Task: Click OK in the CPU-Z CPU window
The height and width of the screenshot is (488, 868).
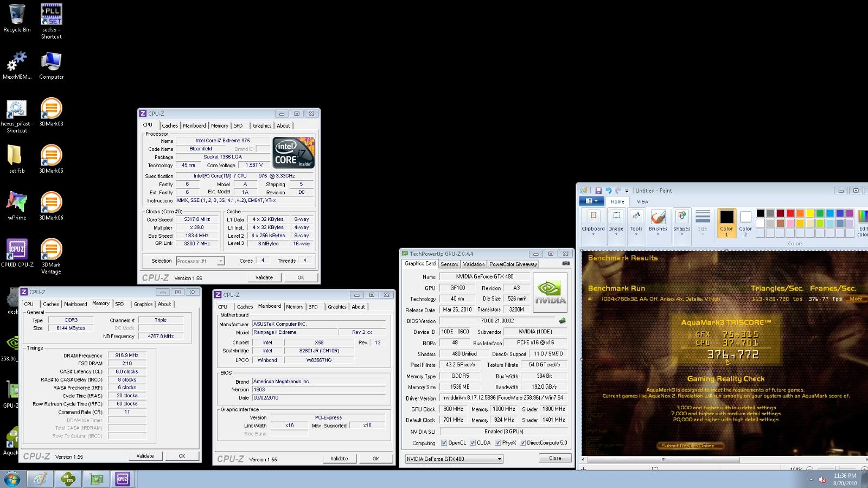Action: click(301, 277)
